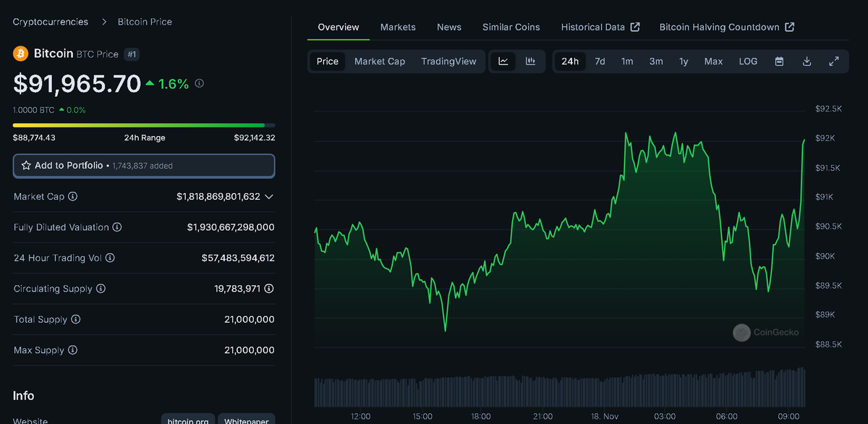Image resolution: width=868 pixels, height=424 pixels.
Task: Click the info icon beside Total Supply
Action: tap(76, 319)
